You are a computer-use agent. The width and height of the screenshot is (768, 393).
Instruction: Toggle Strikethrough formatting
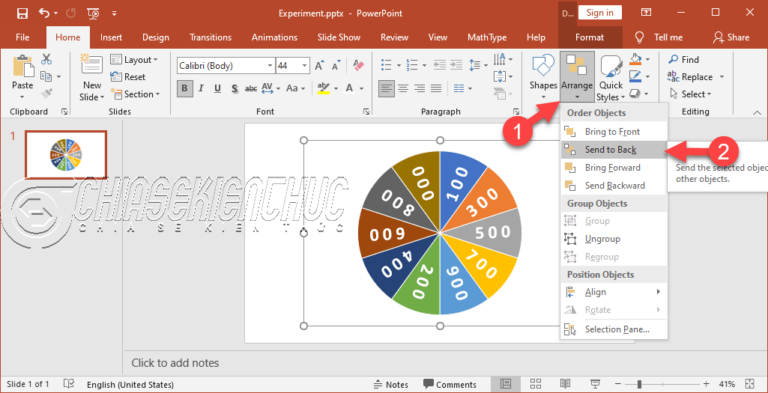click(251, 89)
